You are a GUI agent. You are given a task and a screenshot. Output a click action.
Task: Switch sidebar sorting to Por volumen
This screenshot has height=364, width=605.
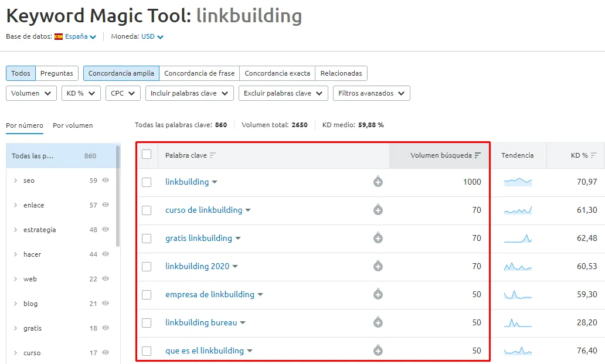tap(72, 125)
